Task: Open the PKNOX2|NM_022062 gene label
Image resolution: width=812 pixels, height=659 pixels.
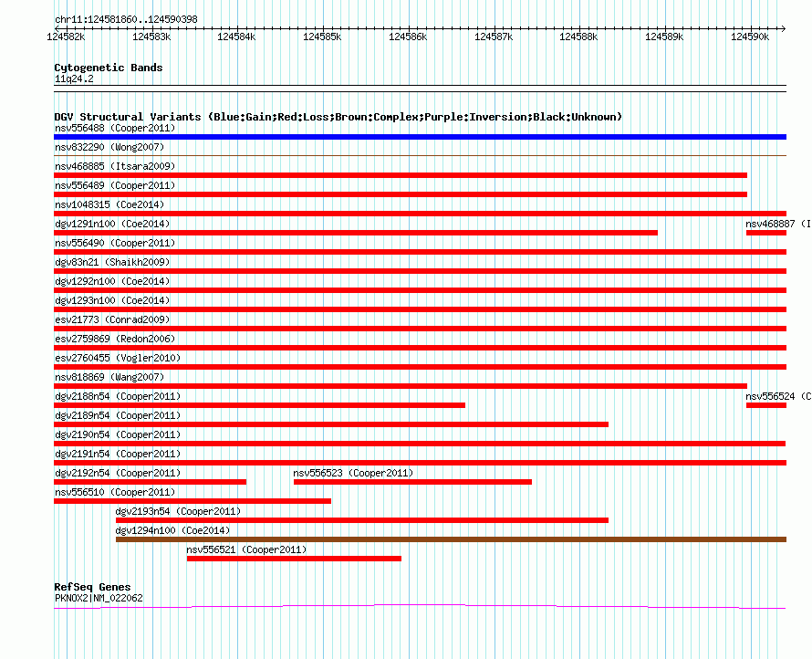Action: point(99,598)
